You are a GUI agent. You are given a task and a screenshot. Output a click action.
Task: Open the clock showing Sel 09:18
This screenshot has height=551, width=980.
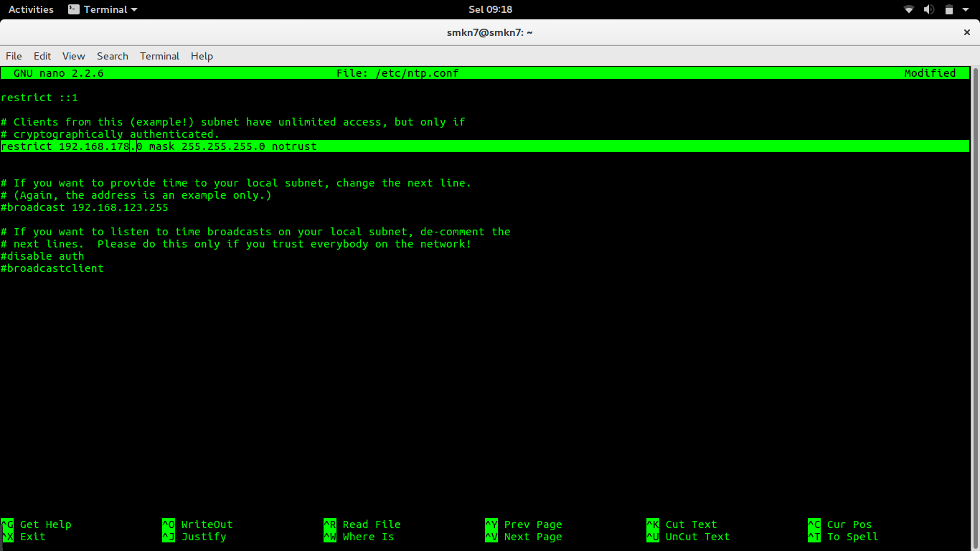(x=490, y=9)
